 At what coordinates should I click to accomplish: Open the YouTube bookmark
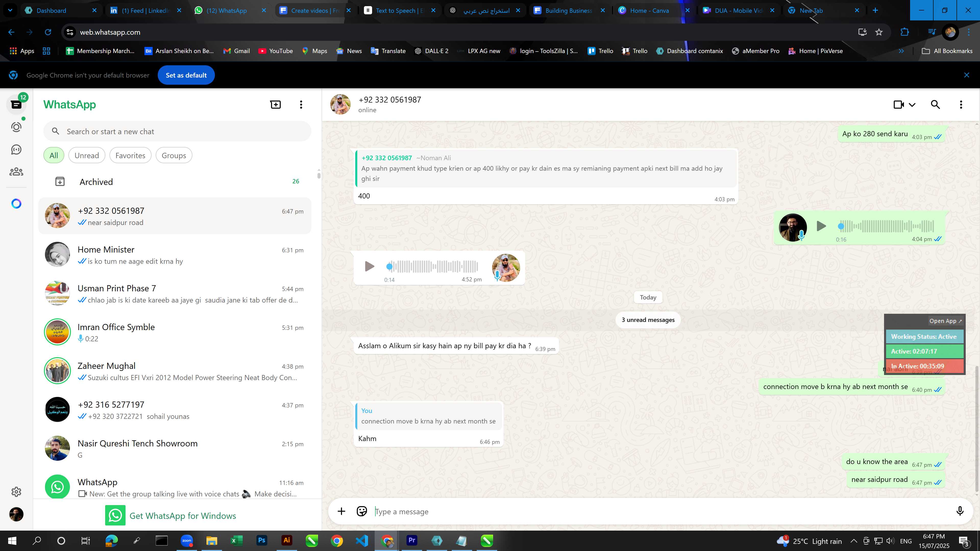tap(275, 51)
